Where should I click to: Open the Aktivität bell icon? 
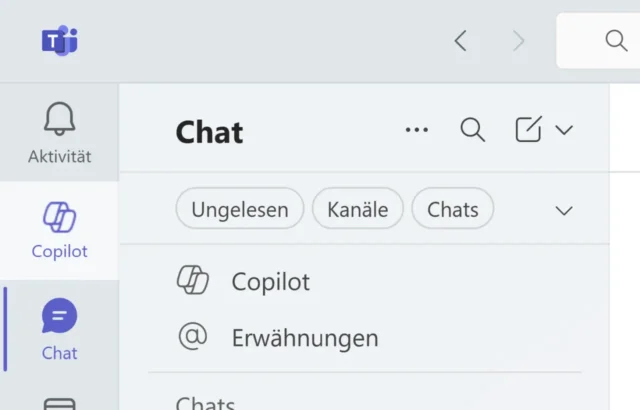59,120
